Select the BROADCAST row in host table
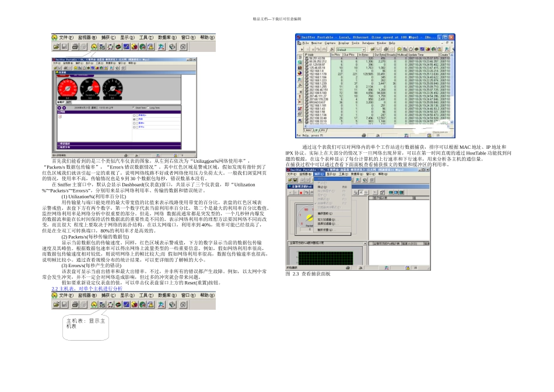 click(377, 102)
